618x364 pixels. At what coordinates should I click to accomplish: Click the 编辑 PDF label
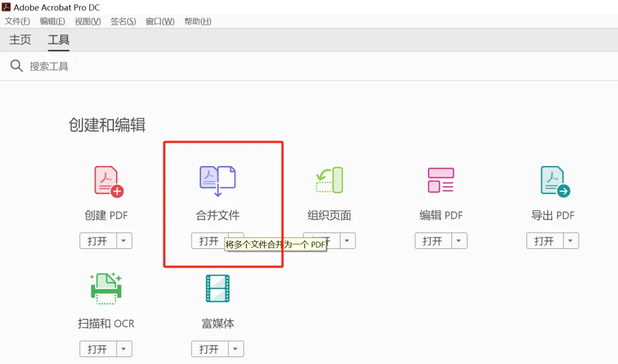click(x=441, y=215)
